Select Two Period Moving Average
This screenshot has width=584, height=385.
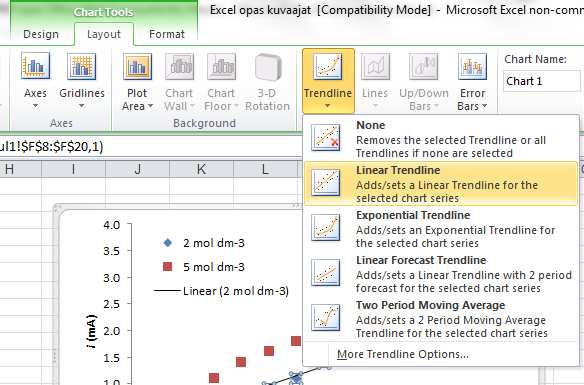pos(441,319)
